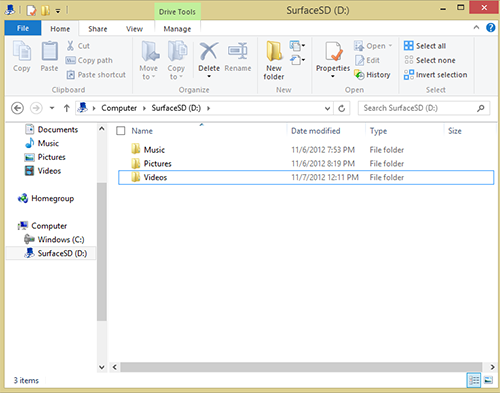This screenshot has width=500, height=393.
Task: Delete the selected item with X icon
Action: (x=209, y=51)
